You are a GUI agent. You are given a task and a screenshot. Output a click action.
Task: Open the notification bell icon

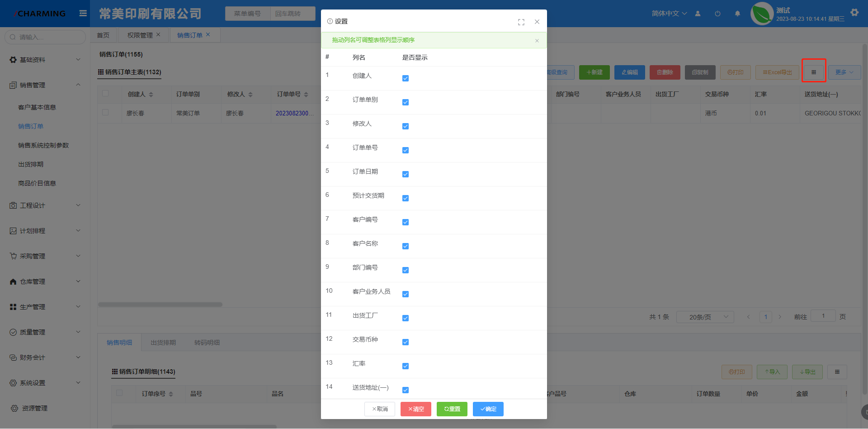[737, 14]
